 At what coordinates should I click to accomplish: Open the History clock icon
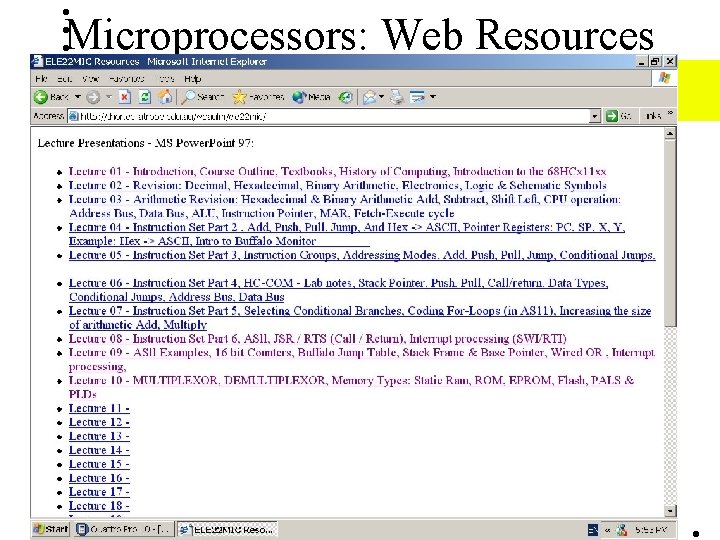click(345, 97)
